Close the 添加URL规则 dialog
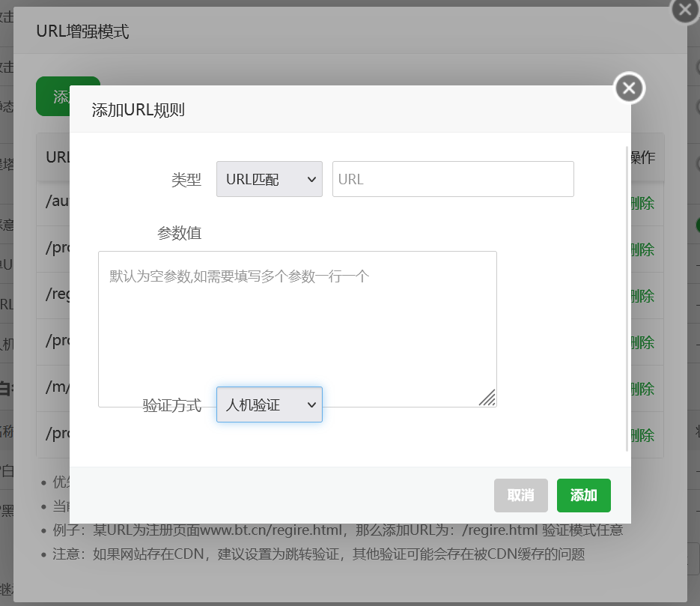Screen dimensions: 700x606 coord(629,88)
